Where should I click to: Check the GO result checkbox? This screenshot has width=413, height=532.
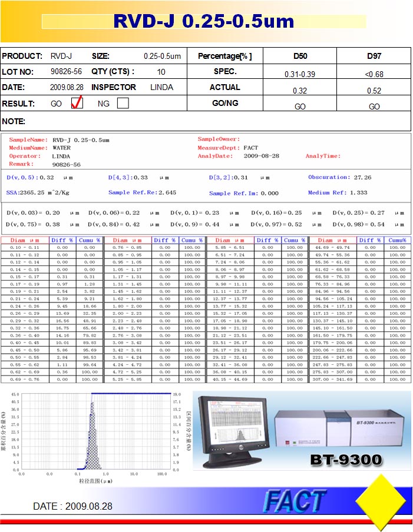(x=77, y=103)
